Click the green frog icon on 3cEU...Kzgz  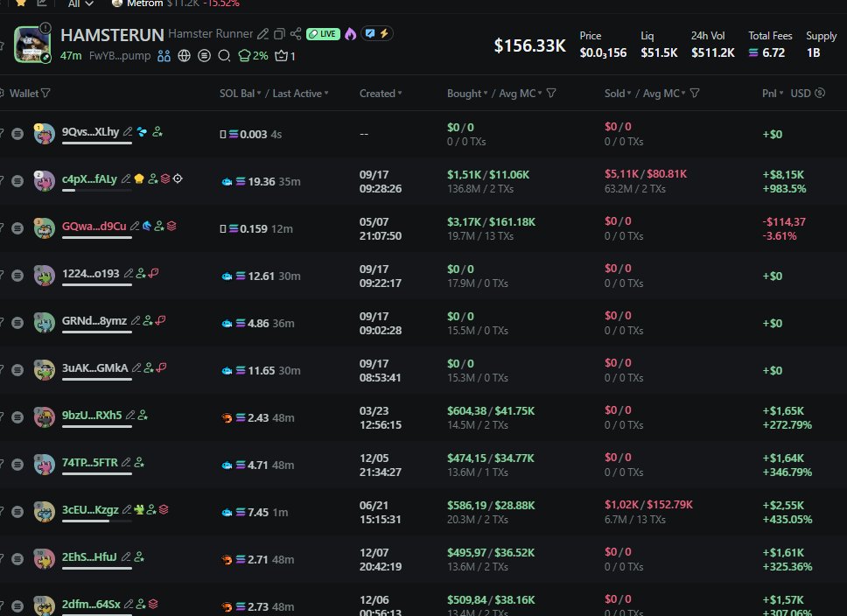pos(139,509)
